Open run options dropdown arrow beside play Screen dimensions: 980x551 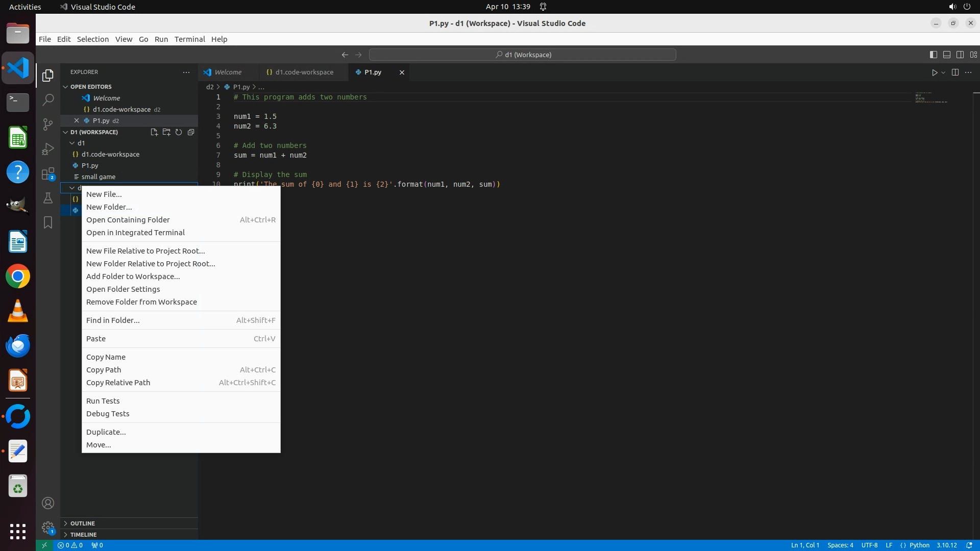click(943, 72)
